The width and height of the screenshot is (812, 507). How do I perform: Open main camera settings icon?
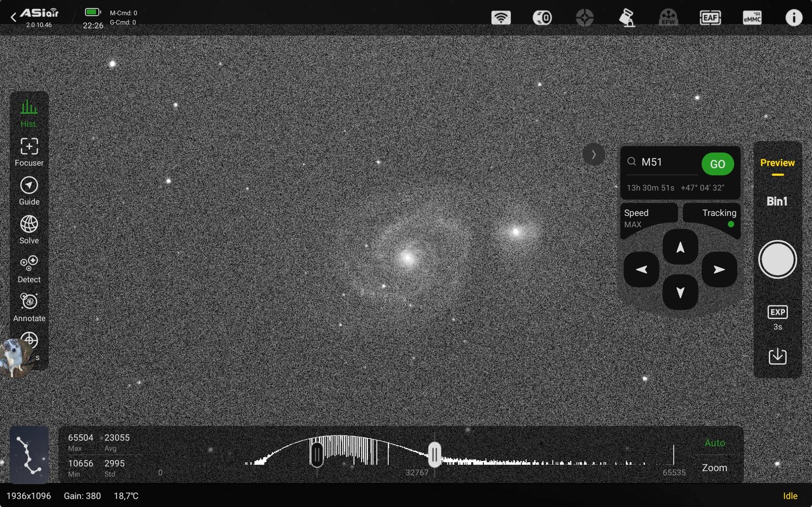[x=542, y=17]
